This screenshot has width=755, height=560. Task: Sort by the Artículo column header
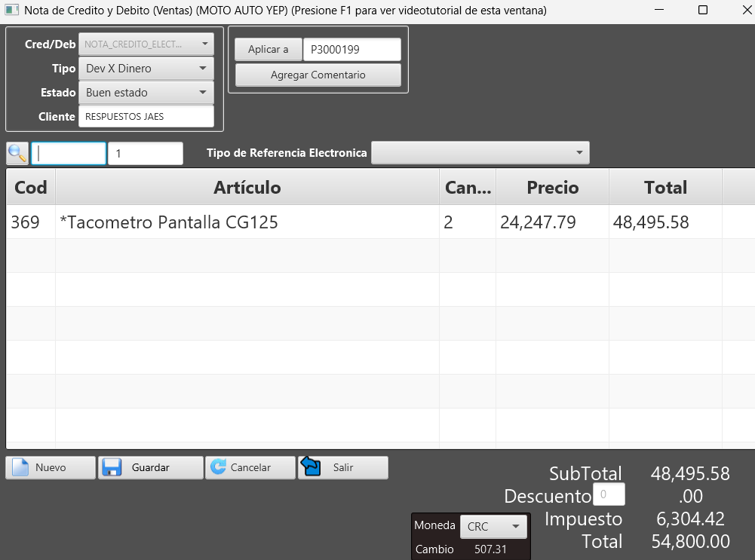point(247,188)
